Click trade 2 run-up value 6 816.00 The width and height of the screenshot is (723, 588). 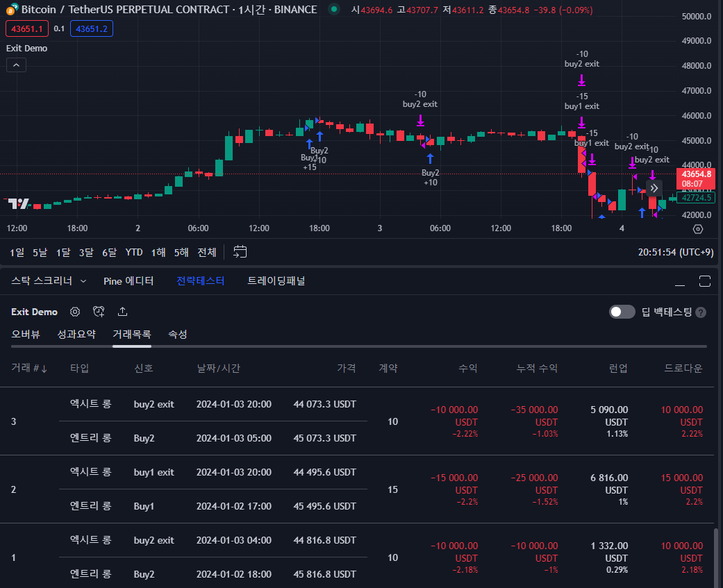click(x=609, y=478)
